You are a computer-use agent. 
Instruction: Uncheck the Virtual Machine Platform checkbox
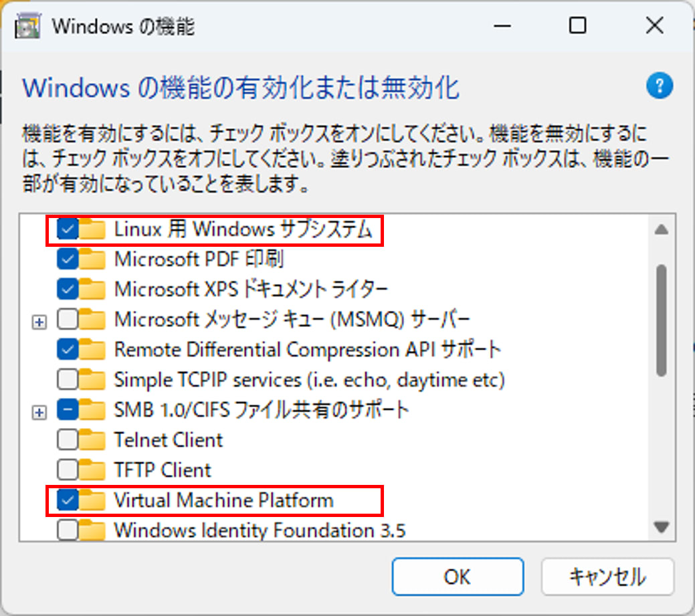(68, 500)
